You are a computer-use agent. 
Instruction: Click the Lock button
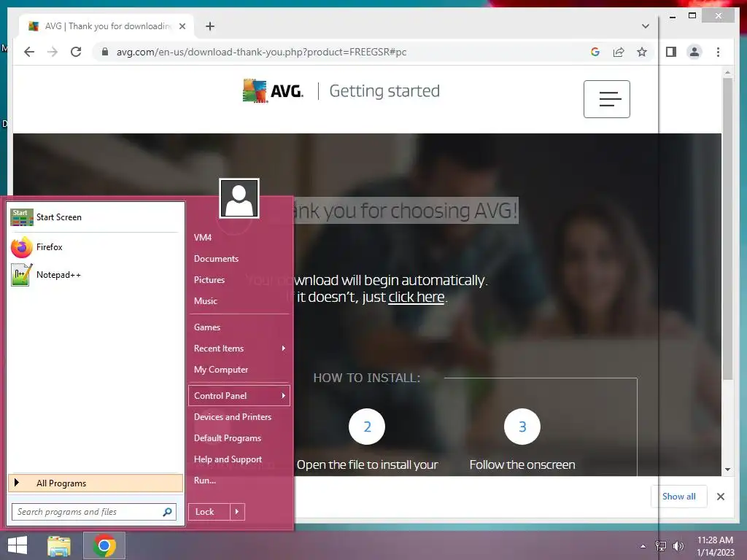(x=209, y=512)
